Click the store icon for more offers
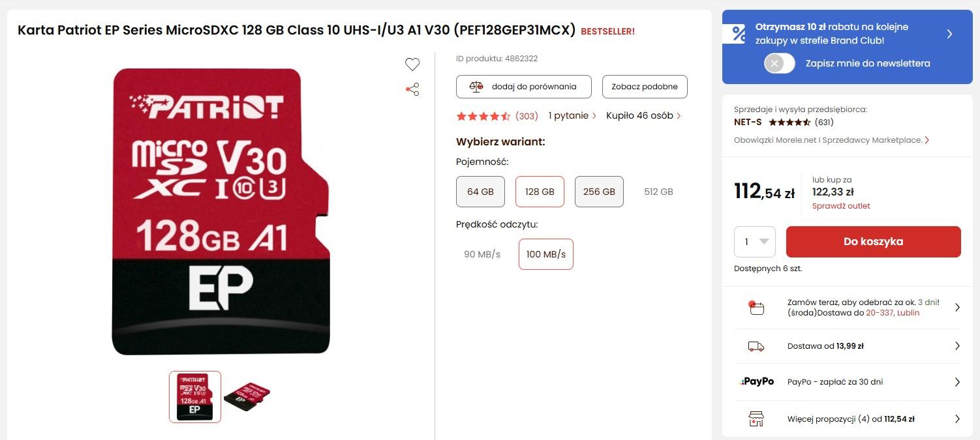Viewport: 980px width, 440px height. tap(756, 418)
